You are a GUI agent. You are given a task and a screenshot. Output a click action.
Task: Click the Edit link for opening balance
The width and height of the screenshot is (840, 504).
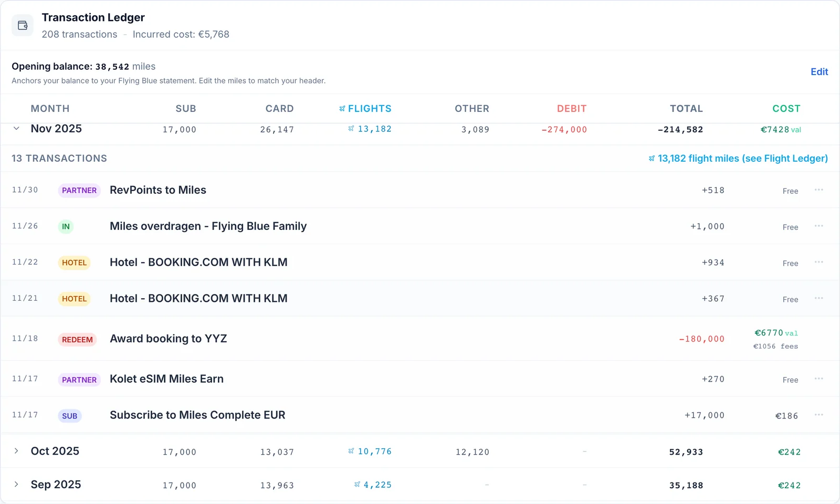coord(819,72)
